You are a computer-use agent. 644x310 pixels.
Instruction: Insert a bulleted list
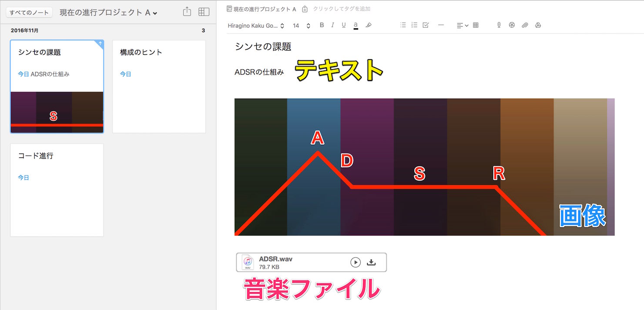pyautogui.click(x=403, y=25)
